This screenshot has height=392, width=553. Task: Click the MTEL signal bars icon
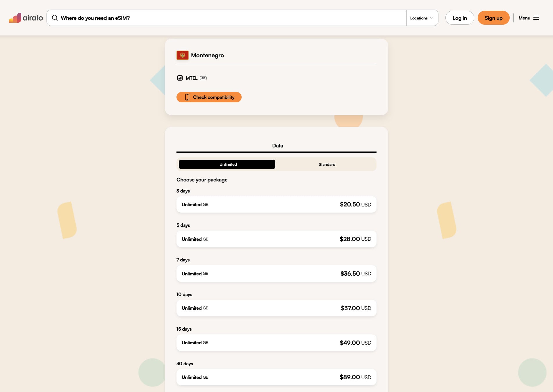[180, 78]
